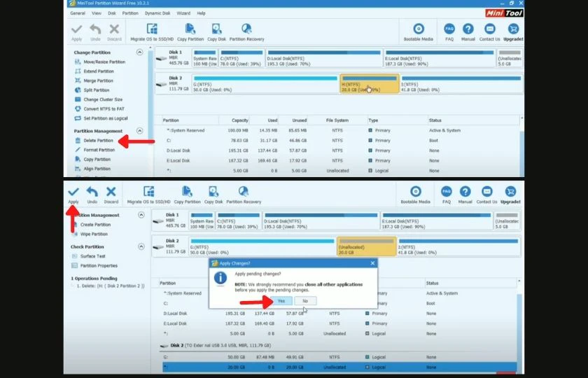Open FAQ in the toolbar below the menu bar
588x378 pixels.
tap(449, 32)
